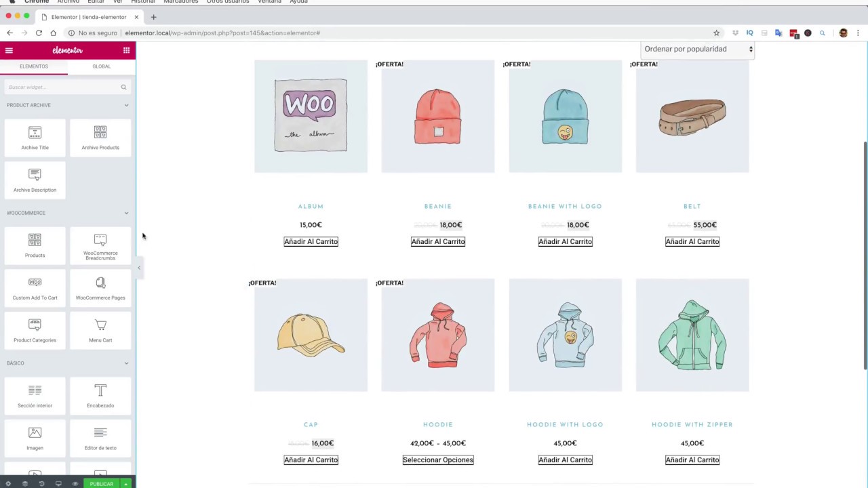Select the Archive Title widget
The height and width of the screenshot is (488, 868).
click(35, 138)
